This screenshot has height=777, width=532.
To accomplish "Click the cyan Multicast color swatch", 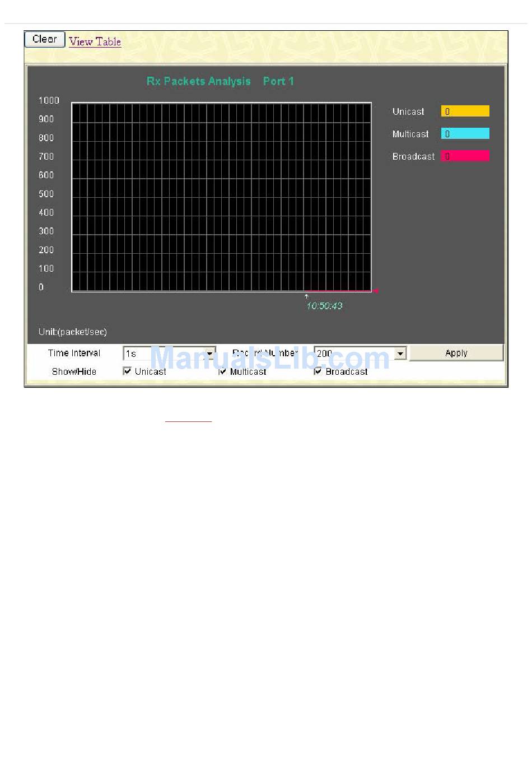I will [465, 133].
